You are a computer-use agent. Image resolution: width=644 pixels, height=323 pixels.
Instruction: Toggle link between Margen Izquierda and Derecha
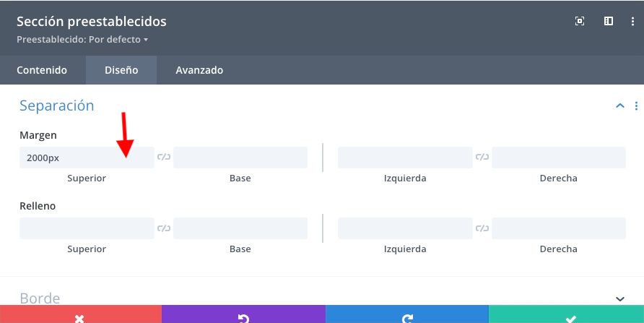[482, 158]
